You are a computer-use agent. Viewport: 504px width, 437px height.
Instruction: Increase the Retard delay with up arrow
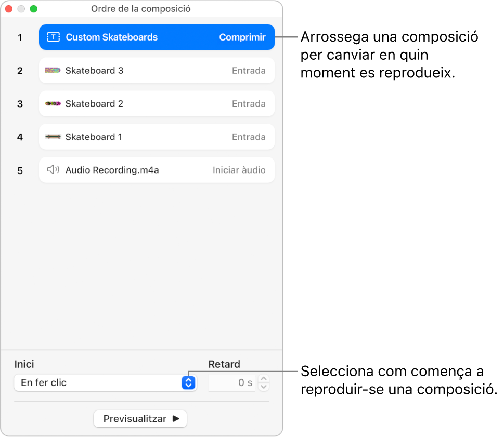pos(264,379)
